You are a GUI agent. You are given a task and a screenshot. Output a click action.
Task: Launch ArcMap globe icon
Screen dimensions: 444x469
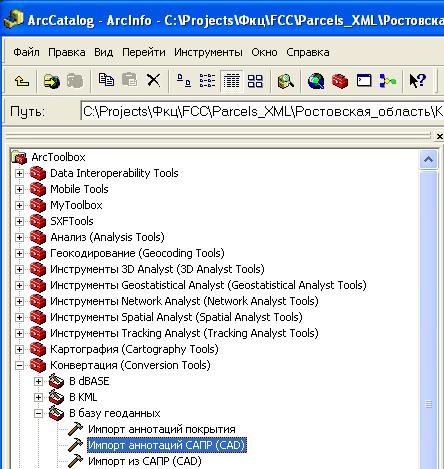coord(316,81)
